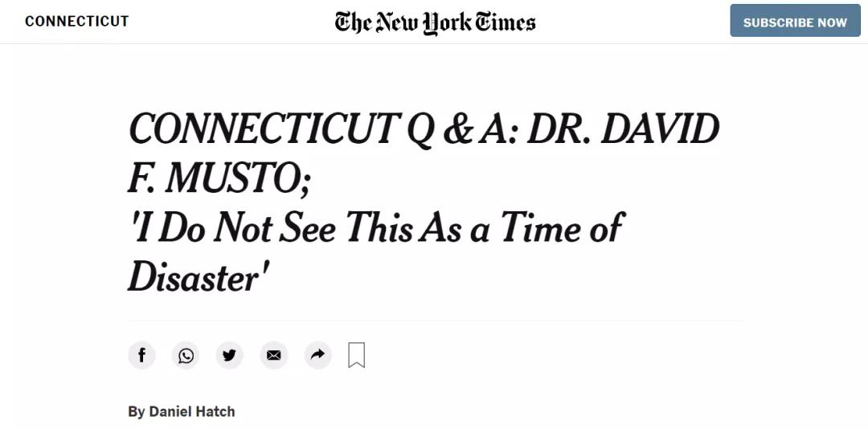The height and width of the screenshot is (429, 868).
Task: Open author Daniel Hatch's page
Action: [x=191, y=411]
